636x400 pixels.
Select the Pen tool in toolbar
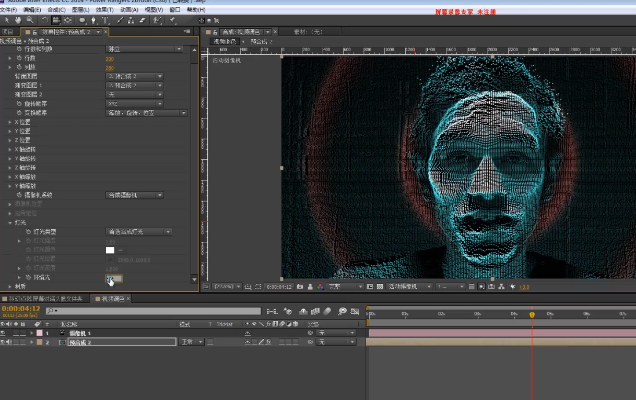[95, 19]
